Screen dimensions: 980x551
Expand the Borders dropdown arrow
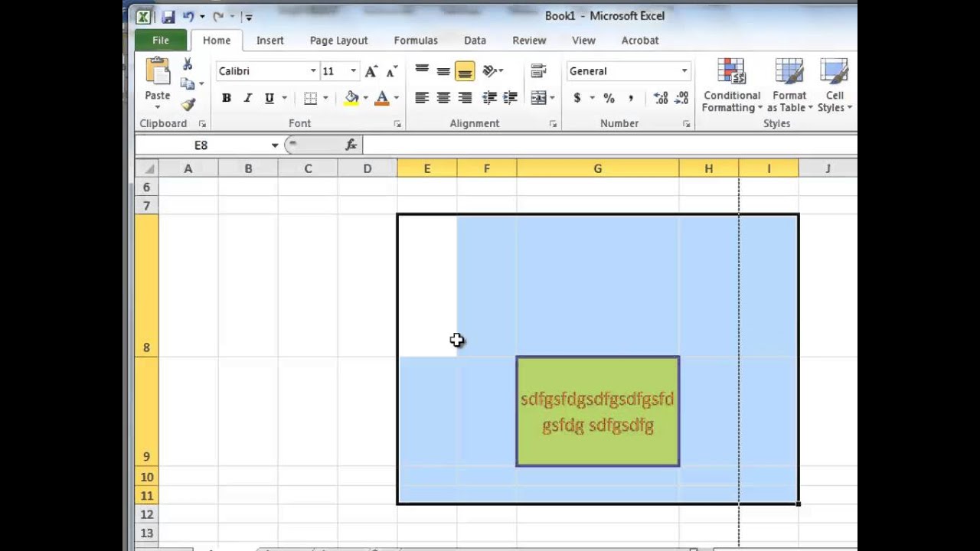(325, 98)
